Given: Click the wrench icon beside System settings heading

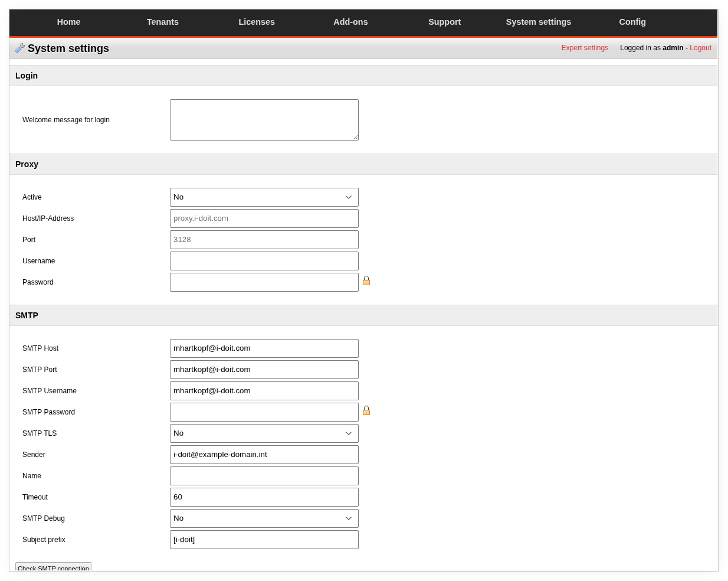Looking at the screenshot, I should [x=20, y=48].
